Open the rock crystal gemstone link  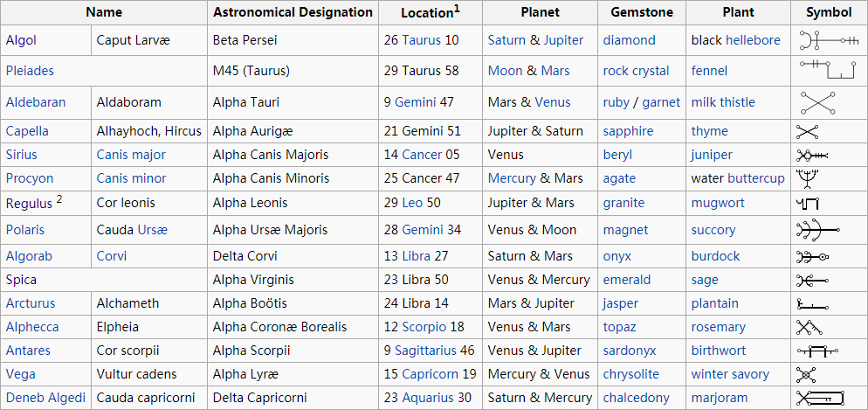pyautogui.click(x=636, y=71)
